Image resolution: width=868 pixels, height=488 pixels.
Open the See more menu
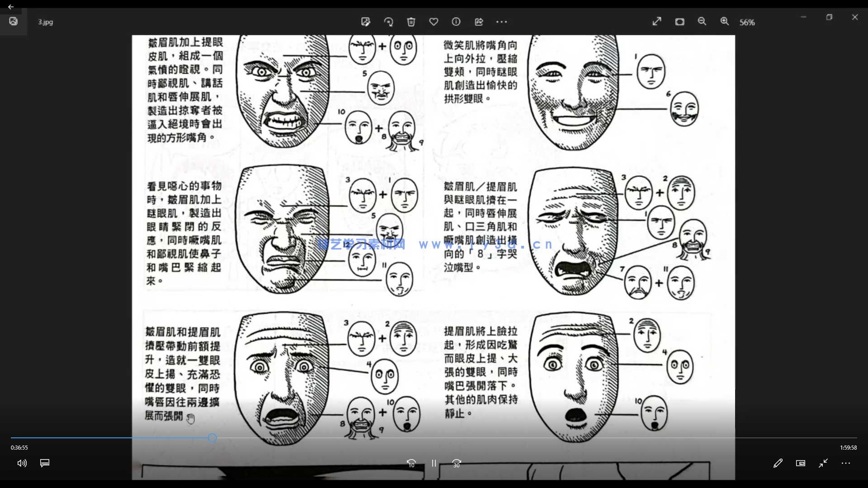pos(502,22)
